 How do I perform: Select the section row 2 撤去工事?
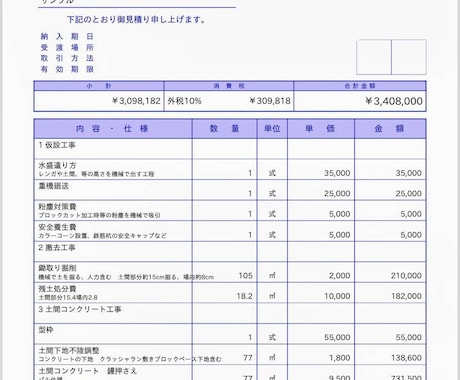pyautogui.click(x=230, y=252)
